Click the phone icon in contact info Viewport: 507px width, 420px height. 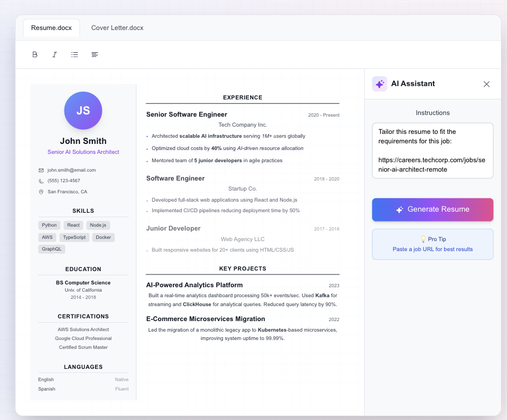(x=41, y=181)
